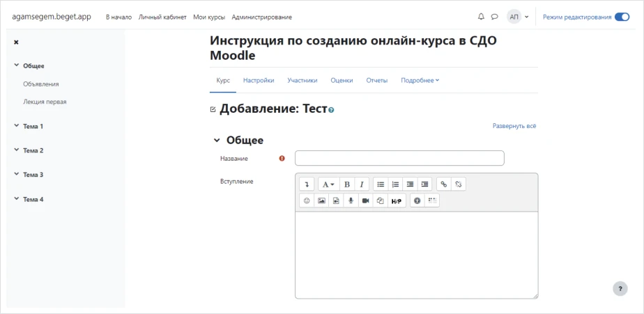This screenshot has height=314, width=644.
Task: Open the messaging drawer icon
Action: click(495, 17)
